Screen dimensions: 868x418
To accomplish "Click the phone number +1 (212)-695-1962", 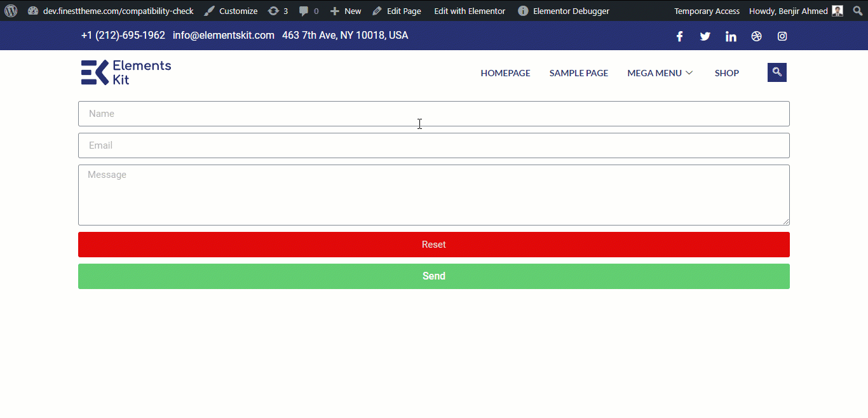I will click(123, 36).
